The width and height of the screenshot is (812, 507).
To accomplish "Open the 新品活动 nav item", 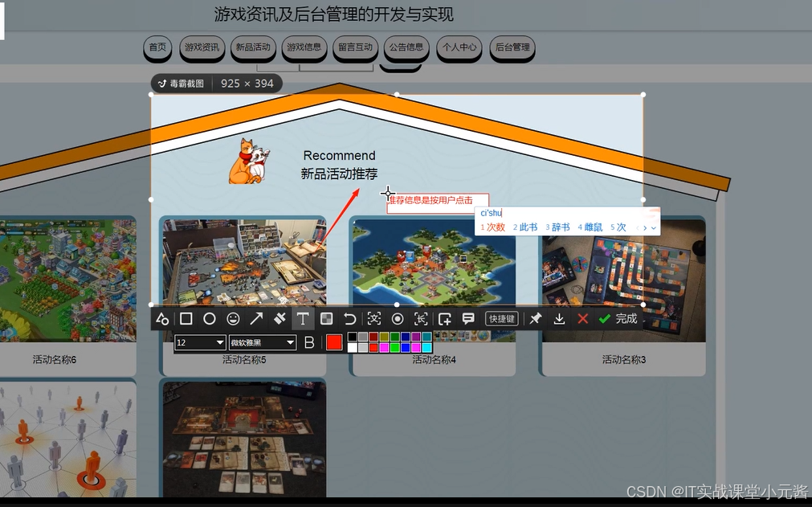I will pos(253,47).
